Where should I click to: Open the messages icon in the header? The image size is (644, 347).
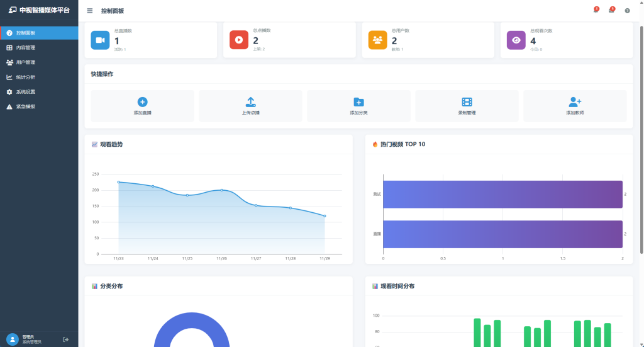[x=611, y=11]
